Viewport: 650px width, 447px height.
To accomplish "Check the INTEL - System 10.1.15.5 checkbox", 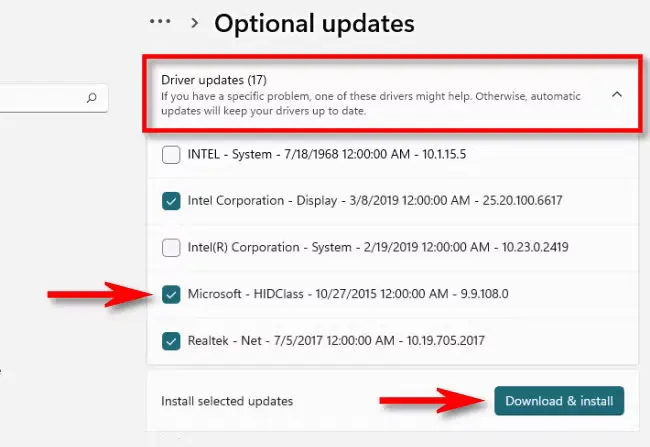I will click(170, 155).
